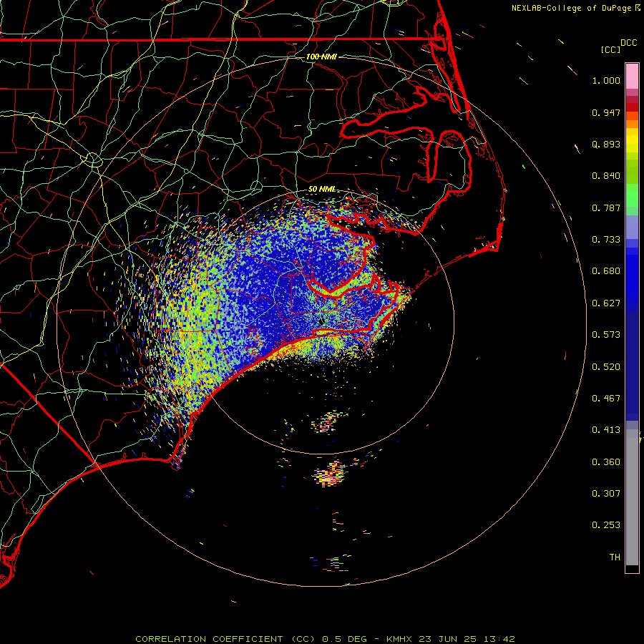Click the 0.627 scale value
Image resolution: width=644 pixels, height=644 pixels.
pos(606,303)
